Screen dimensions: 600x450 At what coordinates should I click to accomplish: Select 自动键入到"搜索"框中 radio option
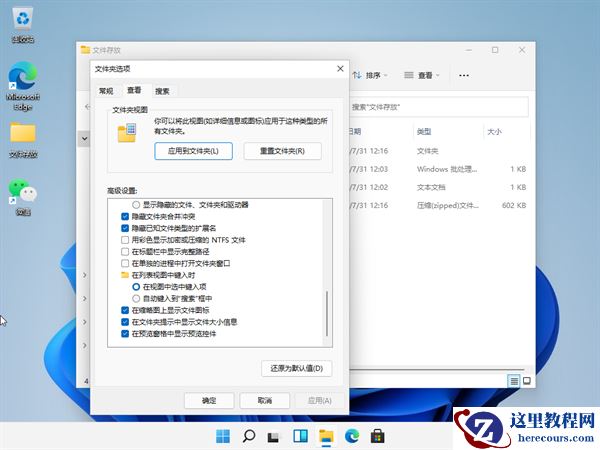[x=136, y=298]
